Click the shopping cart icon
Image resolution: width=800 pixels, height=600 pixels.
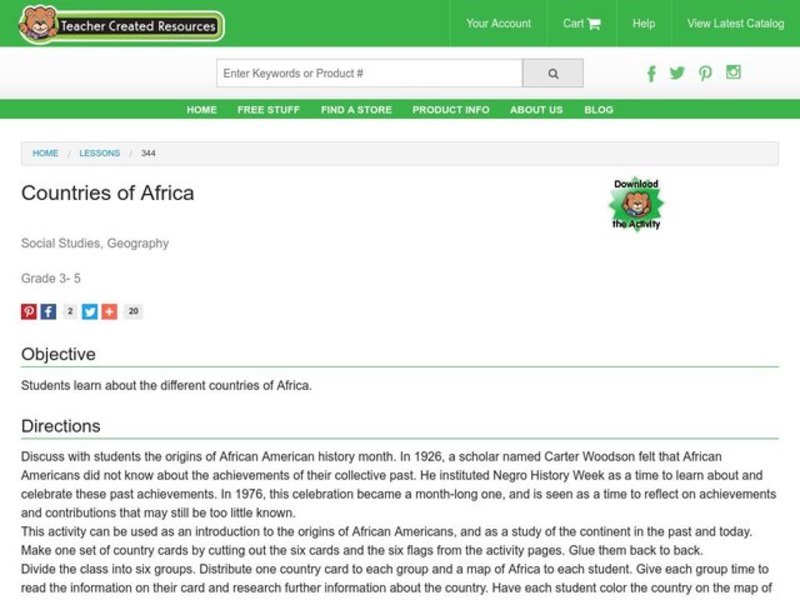click(x=594, y=23)
